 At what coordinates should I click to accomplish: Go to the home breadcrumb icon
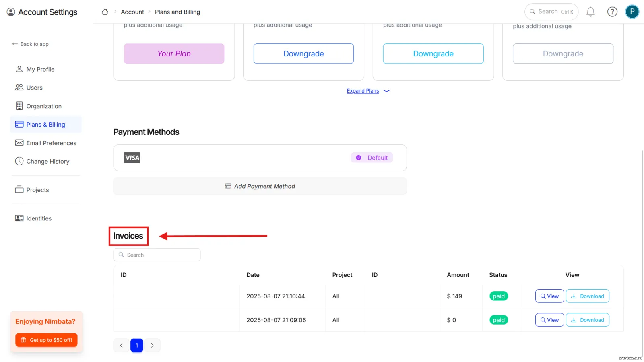coord(105,12)
